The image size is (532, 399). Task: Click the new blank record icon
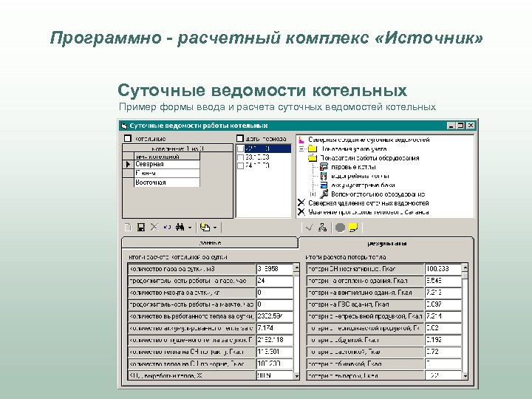pos(128,228)
